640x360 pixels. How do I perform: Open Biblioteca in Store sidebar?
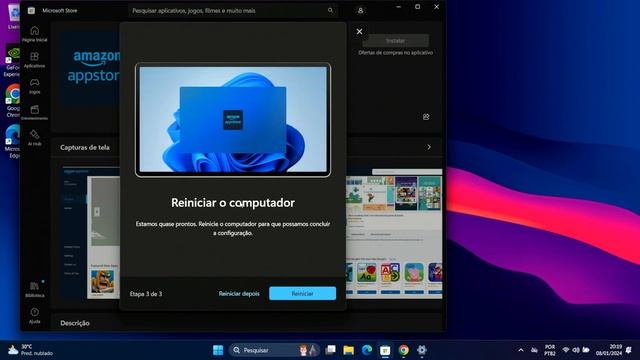pos(35,289)
